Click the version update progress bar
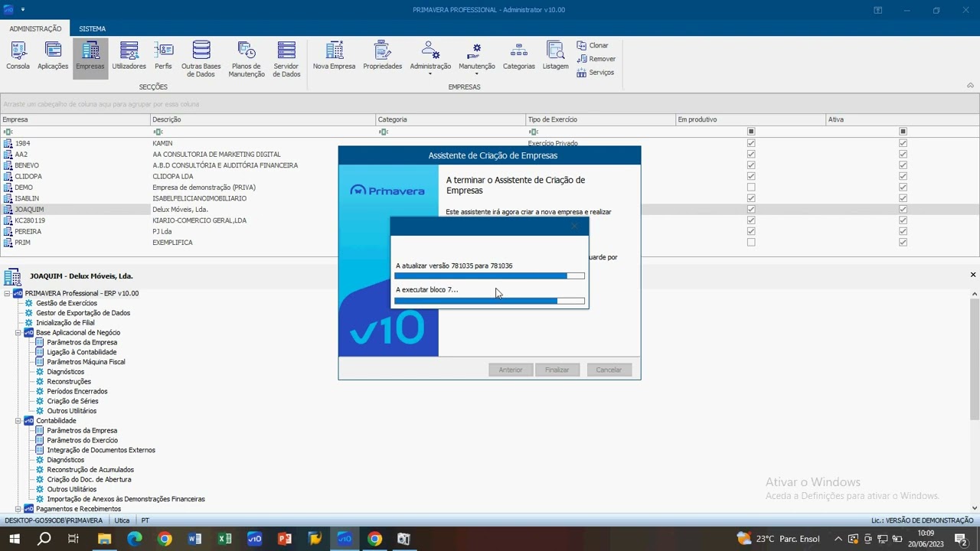 (x=490, y=276)
